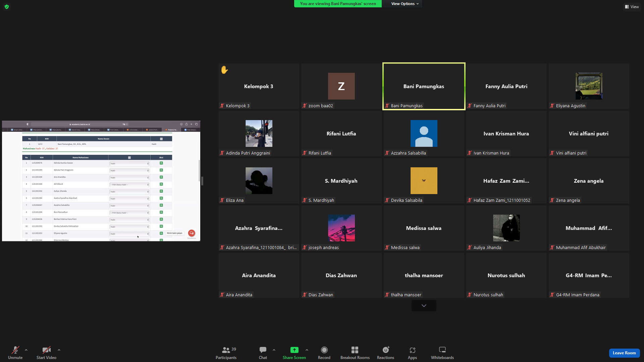
Task: Click the browser share icon in shared screen
Action: [186, 124]
